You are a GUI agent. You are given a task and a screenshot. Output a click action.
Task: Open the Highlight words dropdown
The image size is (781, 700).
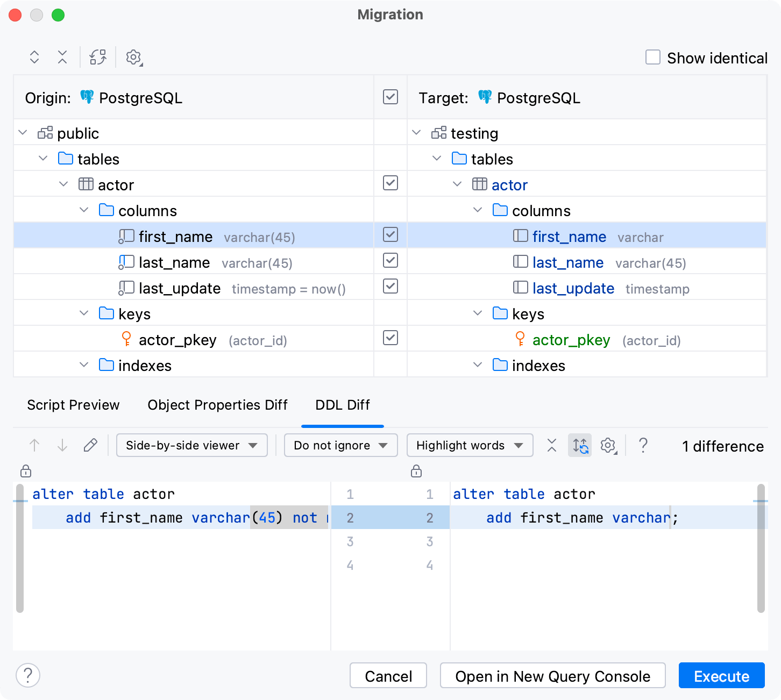point(470,445)
